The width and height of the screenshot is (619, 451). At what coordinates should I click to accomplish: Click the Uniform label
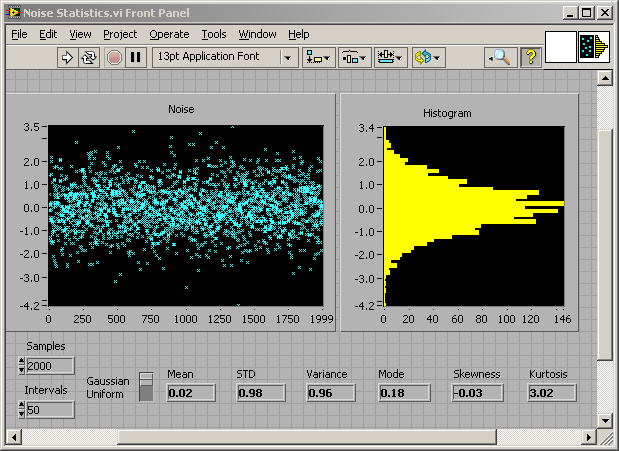pyautogui.click(x=105, y=394)
